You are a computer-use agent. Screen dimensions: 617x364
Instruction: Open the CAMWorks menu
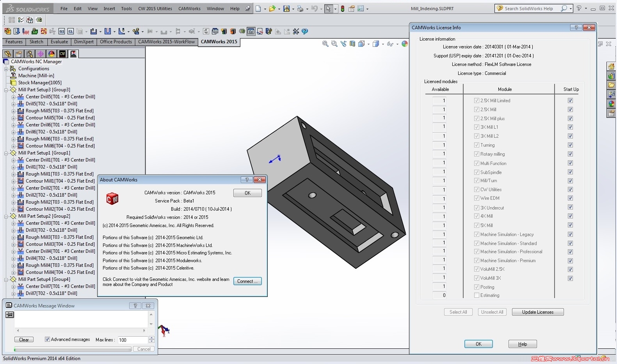[x=189, y=9]
